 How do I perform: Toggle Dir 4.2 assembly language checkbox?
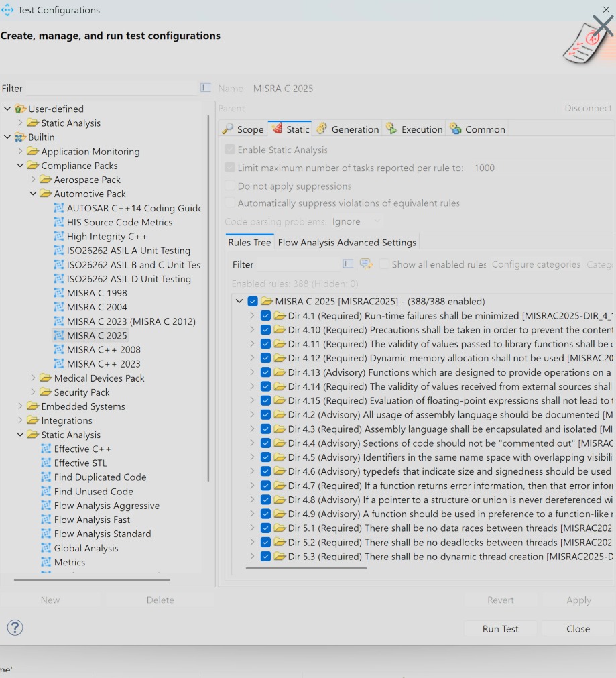pos(266,414)
